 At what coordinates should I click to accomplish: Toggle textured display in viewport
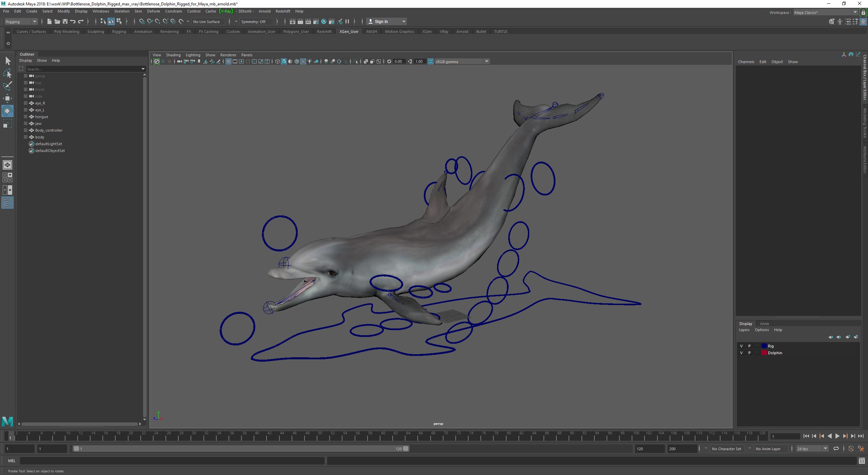(x=303, y=61)
